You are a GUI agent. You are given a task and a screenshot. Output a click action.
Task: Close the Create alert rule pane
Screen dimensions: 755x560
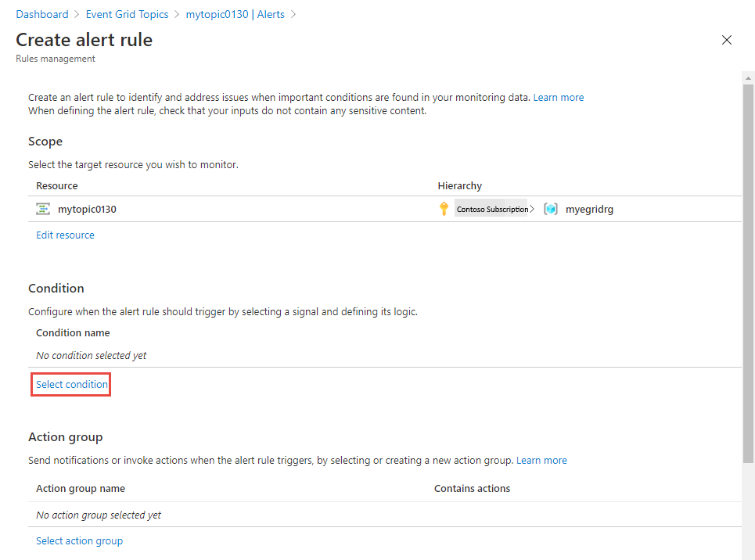click(726, 39)
